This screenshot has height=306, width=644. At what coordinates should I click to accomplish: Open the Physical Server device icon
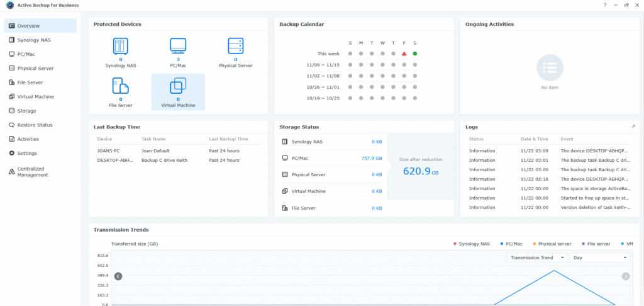pyautogui.click(x=236, y=47)
